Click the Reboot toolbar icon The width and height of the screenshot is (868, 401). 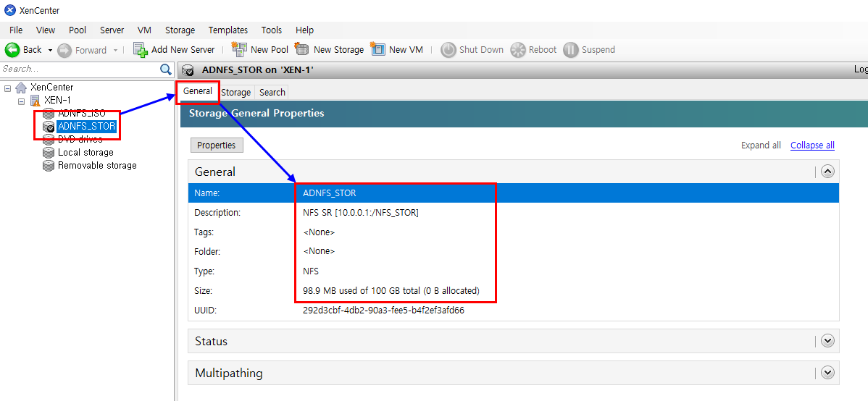point(517,50)
